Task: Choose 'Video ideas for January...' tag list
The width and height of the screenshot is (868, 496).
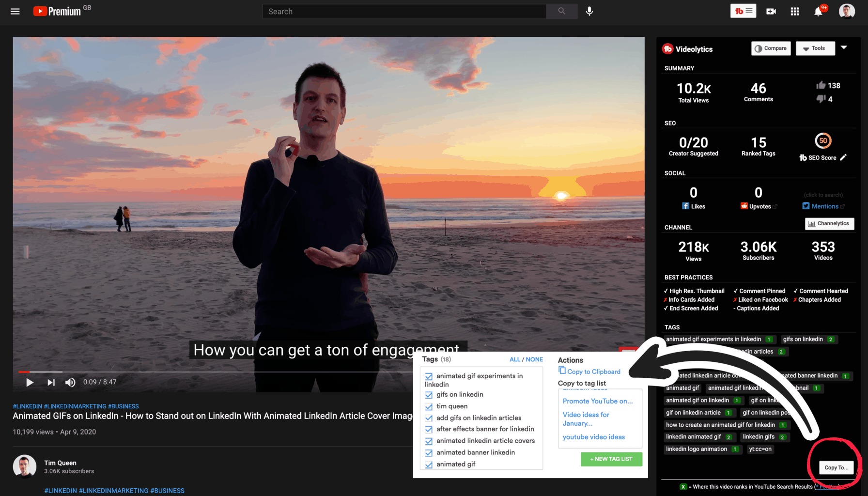Action: 586,419
